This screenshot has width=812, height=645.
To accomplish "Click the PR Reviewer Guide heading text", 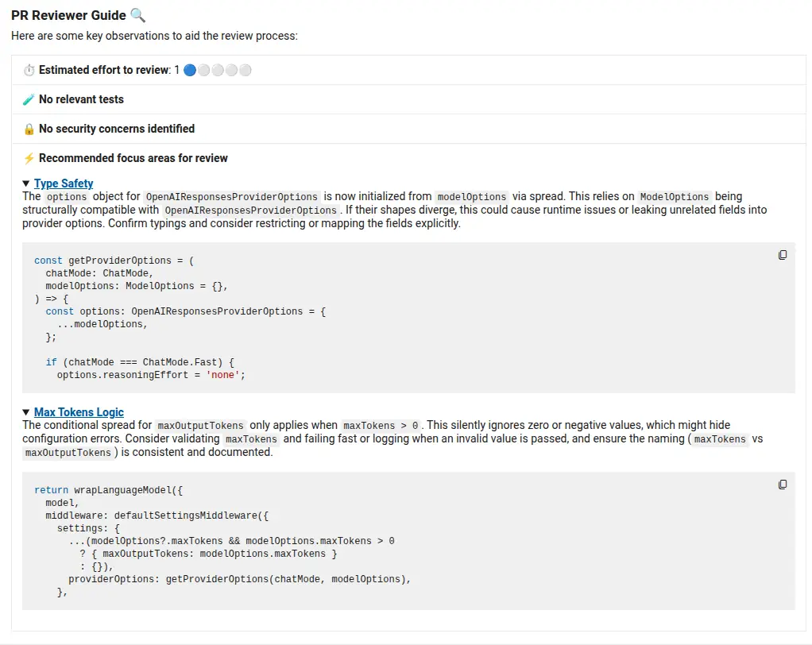I will [x=68, y=15].
